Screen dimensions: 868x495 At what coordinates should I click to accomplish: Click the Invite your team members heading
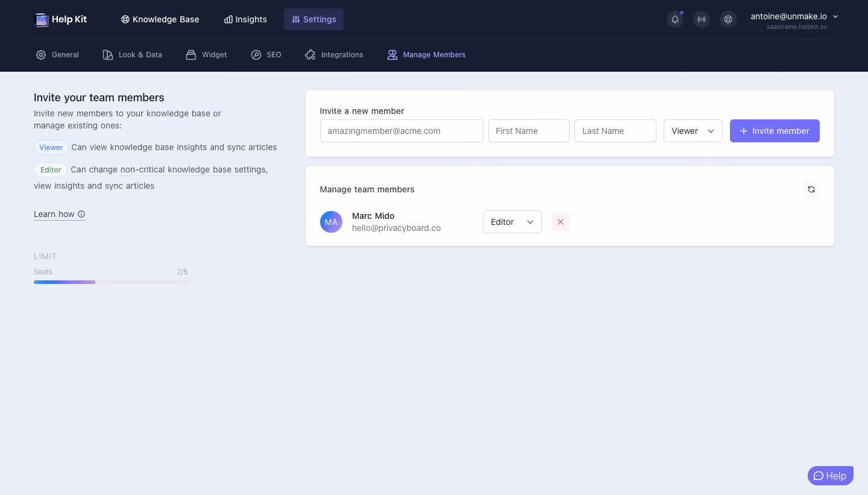point(99,98)
